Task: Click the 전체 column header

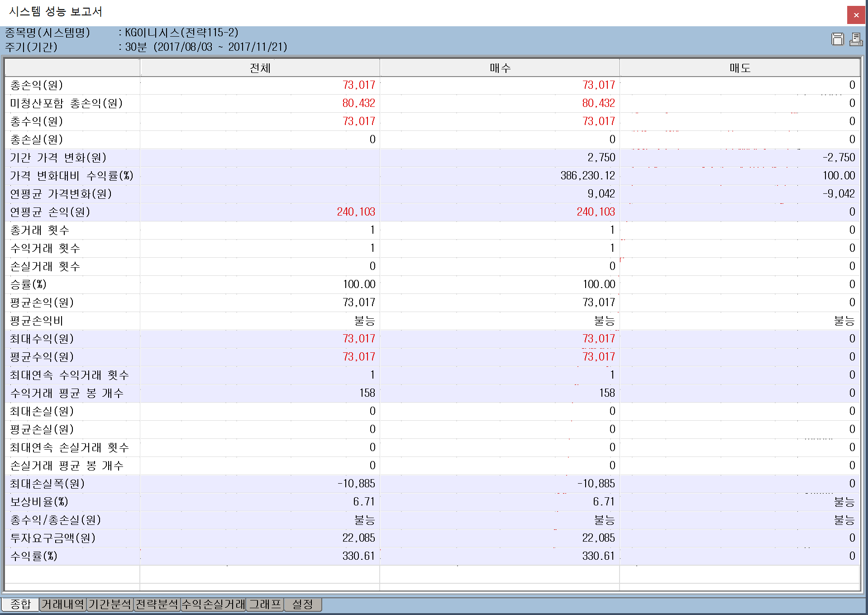Action: 260,68
